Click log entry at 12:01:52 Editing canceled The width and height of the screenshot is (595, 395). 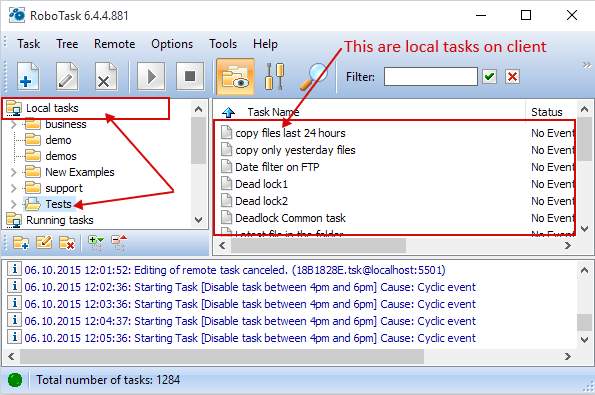pyautogui.click(x=235, y=270)
